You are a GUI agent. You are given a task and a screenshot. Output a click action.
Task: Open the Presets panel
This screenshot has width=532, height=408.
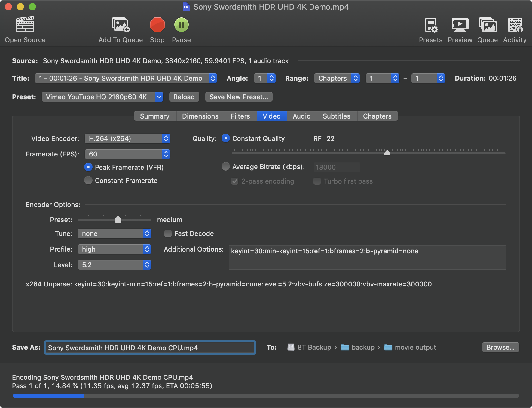431,25
